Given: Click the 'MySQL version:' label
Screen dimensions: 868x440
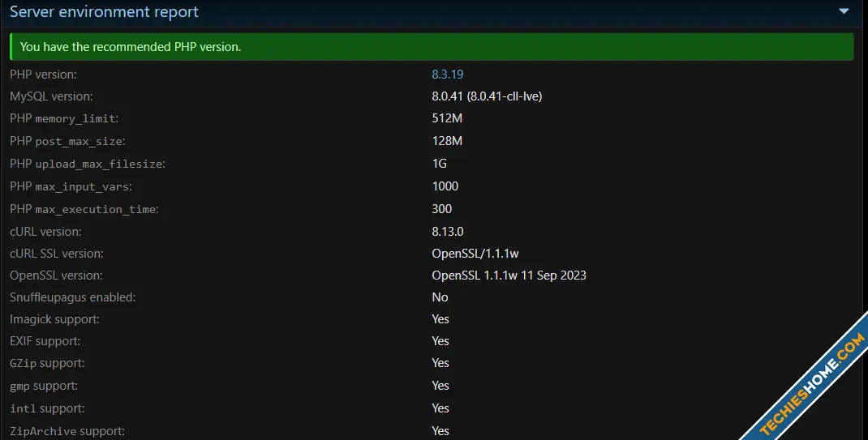Looking at the screenshot, I should (x=51, y=96).
